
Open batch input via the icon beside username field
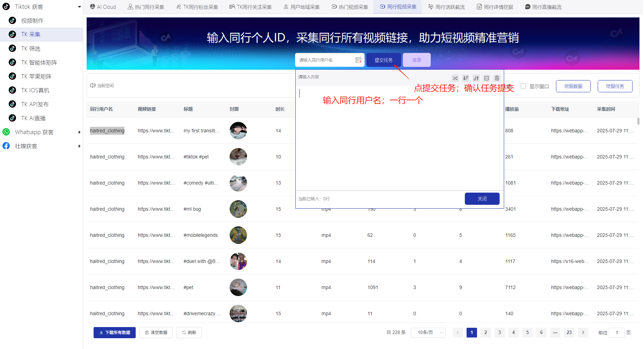359,60
